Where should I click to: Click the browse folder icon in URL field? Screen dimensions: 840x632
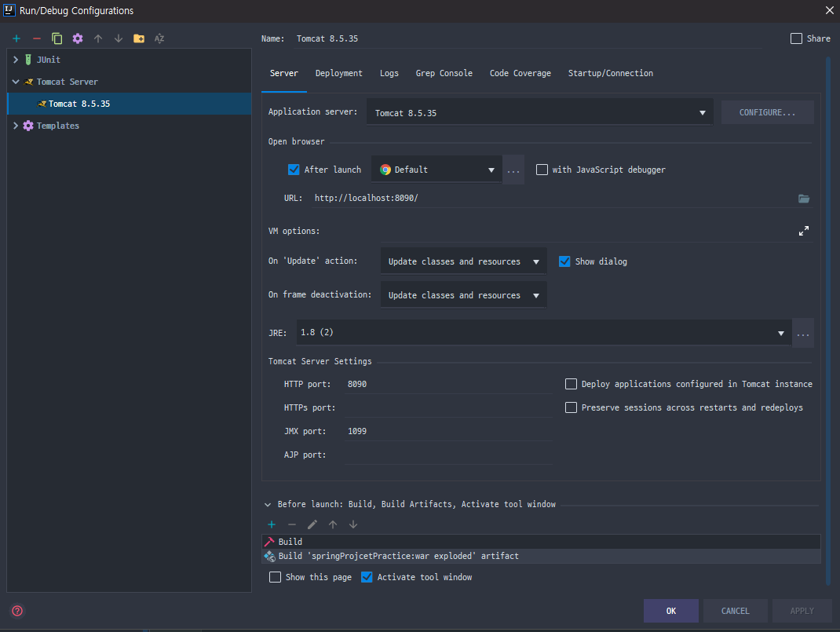point(804,198)
